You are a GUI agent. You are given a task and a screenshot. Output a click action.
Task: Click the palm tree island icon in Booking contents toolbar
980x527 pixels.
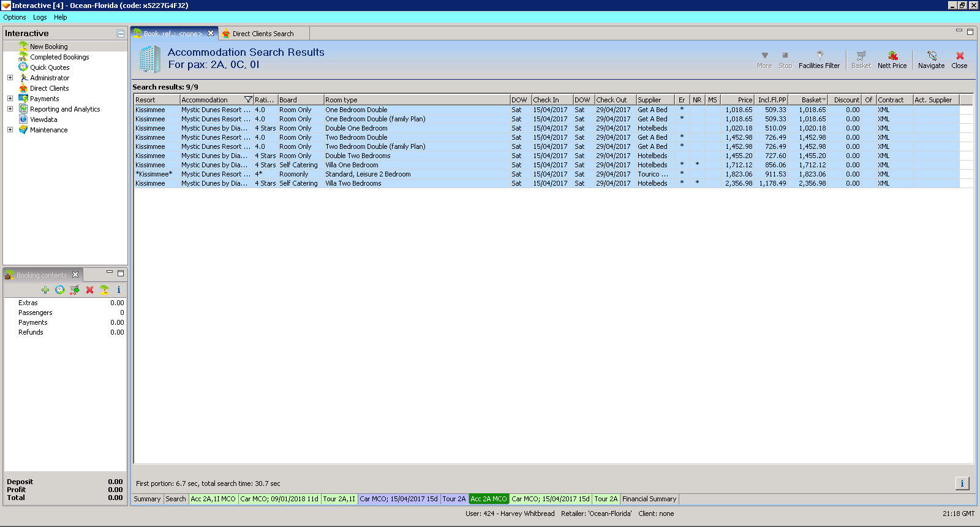coord(104,290)
